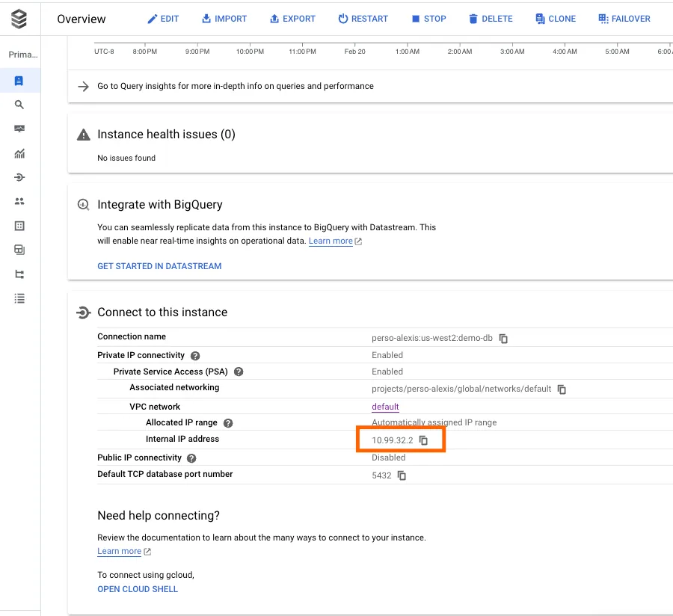Open the Operations list sidebar icon

[x=19, y=298]
